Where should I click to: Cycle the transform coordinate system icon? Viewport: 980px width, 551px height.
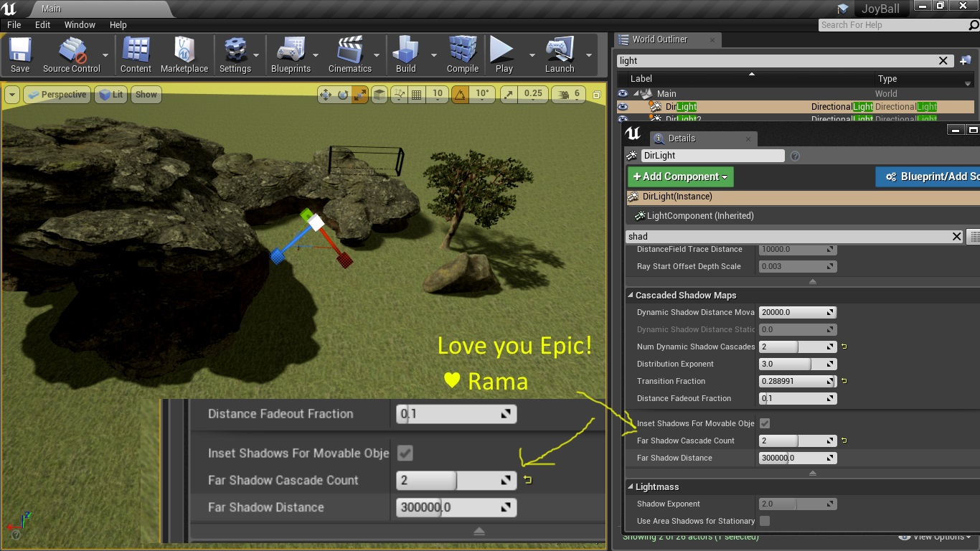pos(380,94)
